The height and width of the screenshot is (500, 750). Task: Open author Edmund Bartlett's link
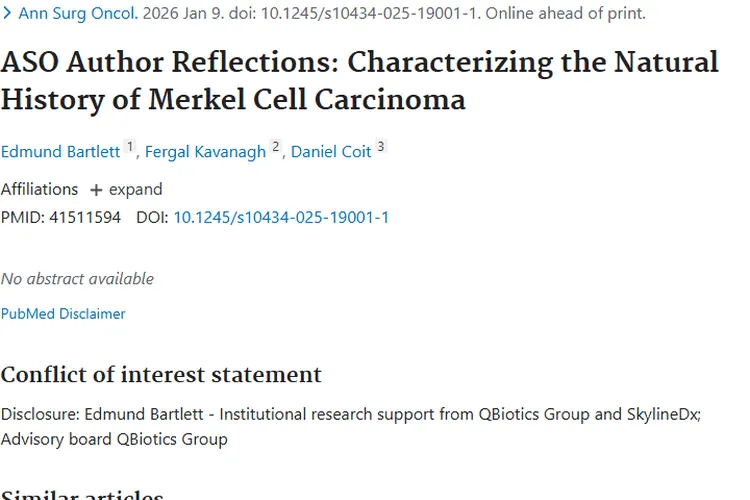pyautogui.click(x=60, y=152)
